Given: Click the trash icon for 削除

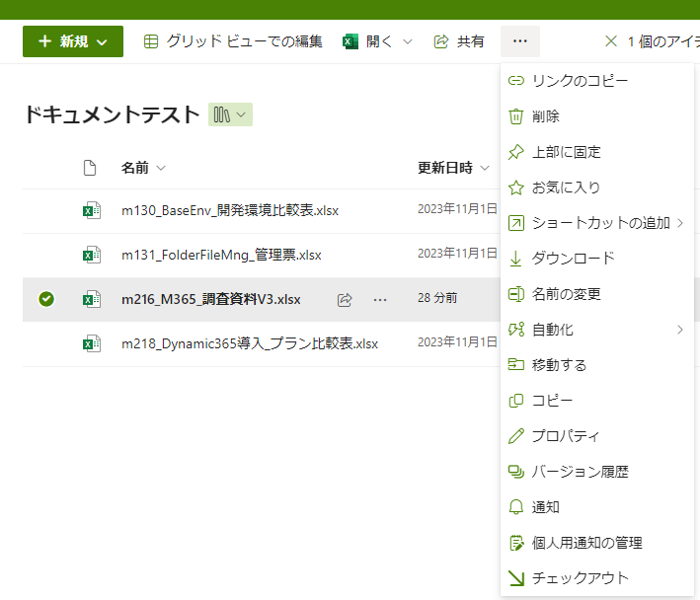Looking at the screenshot, I should click(x=515, y=116).
